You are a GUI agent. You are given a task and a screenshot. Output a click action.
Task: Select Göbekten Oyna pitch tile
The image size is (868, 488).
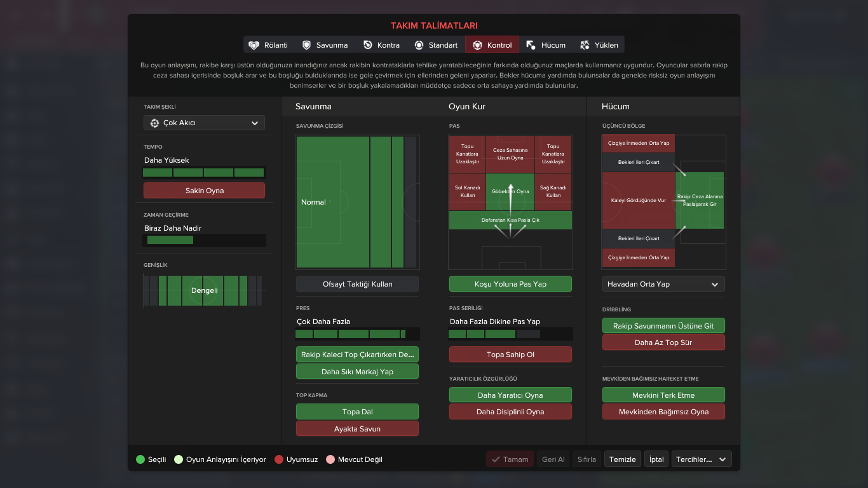click(x=510, y=191)
